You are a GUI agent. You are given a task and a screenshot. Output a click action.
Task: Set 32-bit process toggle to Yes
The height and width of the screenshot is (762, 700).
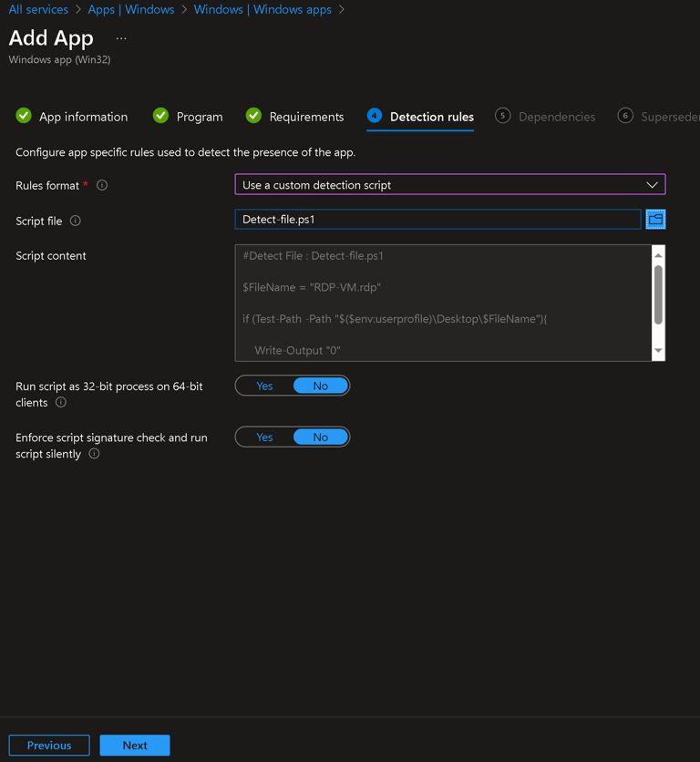pyautogui.click(x=264, y=386)
